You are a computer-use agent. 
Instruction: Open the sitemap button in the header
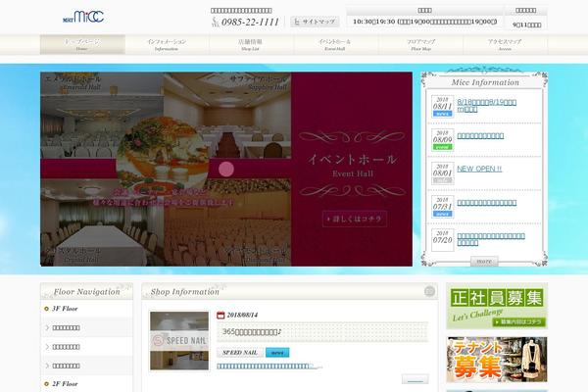pyautogui.click(x=315, y=22)
